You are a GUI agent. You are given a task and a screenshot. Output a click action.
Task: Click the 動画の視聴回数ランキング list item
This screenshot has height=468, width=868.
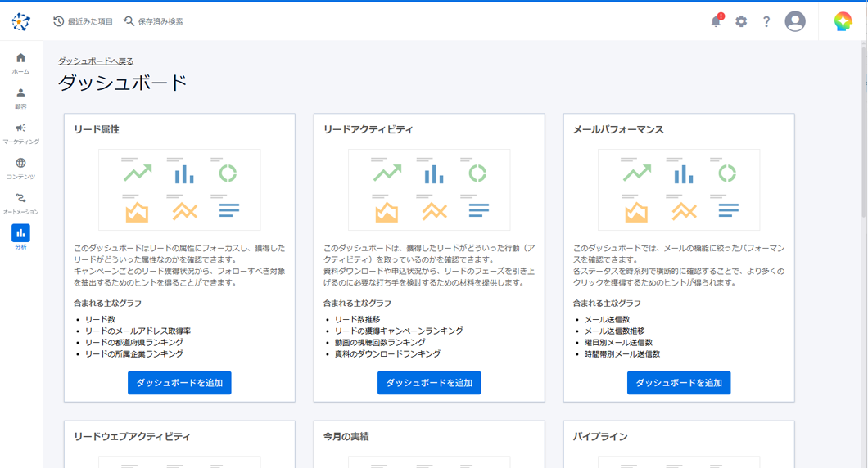click(380, 343)
